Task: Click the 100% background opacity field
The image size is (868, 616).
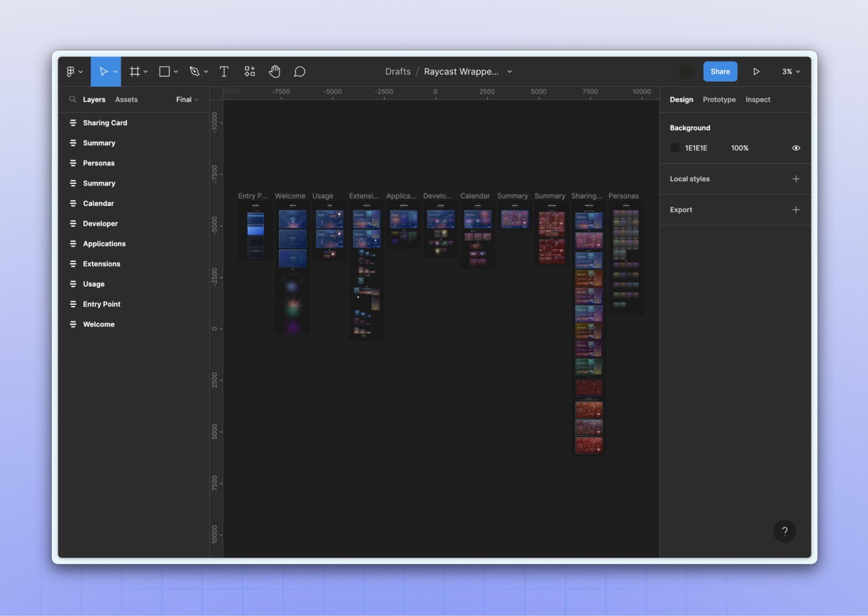Action: click(x=740, y=148)
